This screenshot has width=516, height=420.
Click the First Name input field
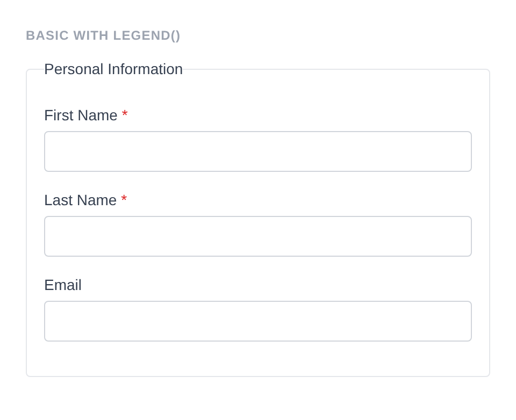(x=258, y=151)
